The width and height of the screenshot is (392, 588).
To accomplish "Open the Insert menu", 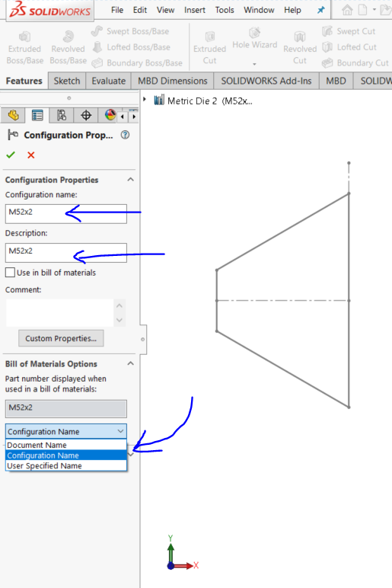I will pyautogui.click(x=195, y=10).
